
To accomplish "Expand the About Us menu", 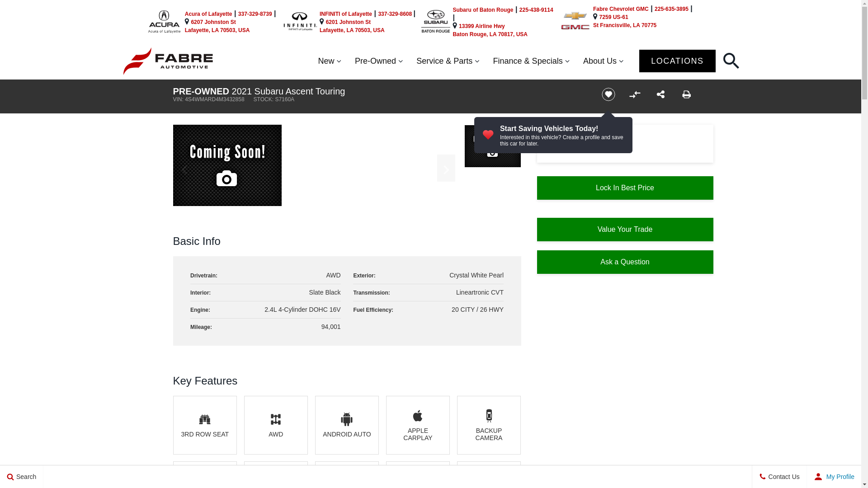I will tap(603, 61).
